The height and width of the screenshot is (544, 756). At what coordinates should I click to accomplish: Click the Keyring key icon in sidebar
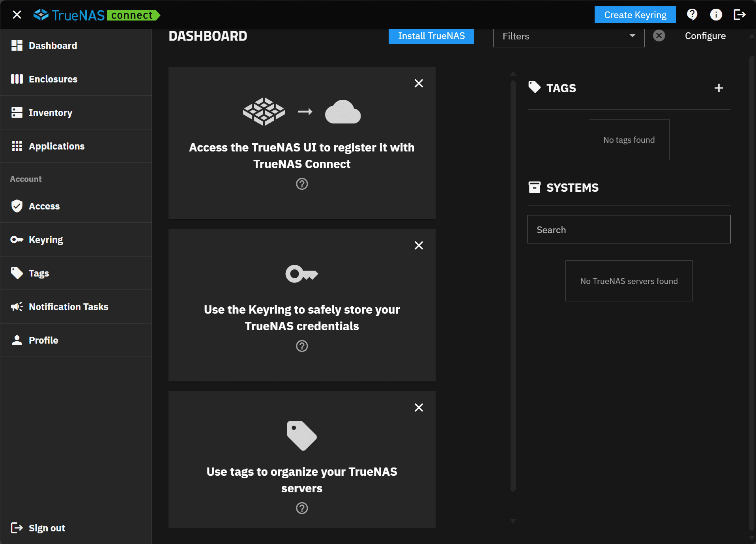[17, 239]
